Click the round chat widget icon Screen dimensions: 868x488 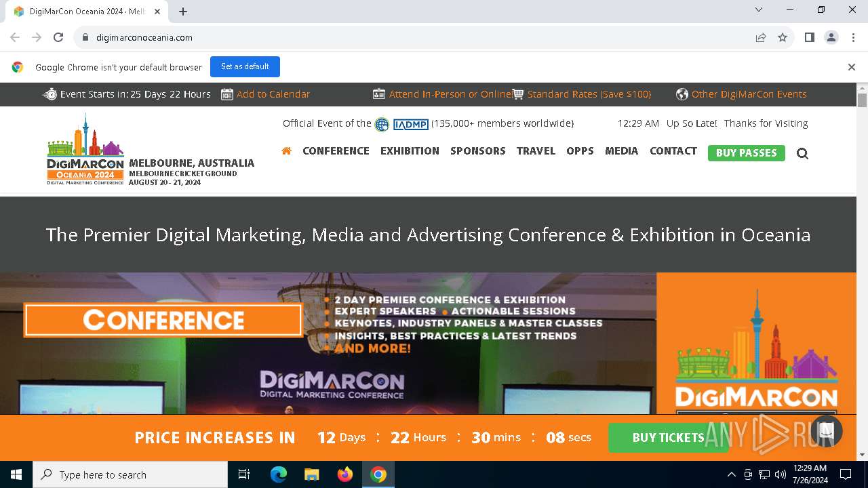click(826, 430)
